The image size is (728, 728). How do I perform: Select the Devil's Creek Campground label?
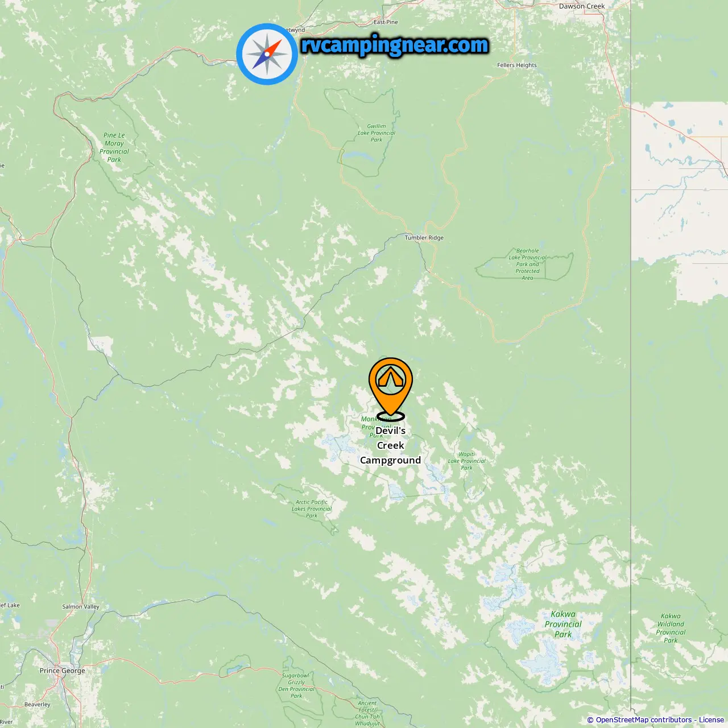coord(391,445)
